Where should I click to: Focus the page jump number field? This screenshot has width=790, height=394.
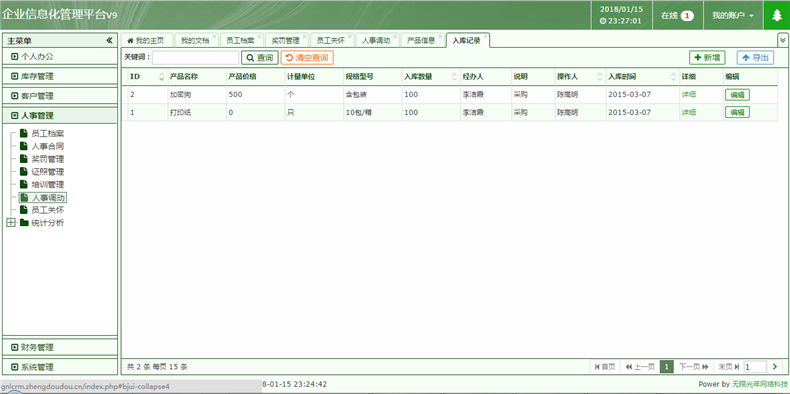tap(755, 367)
